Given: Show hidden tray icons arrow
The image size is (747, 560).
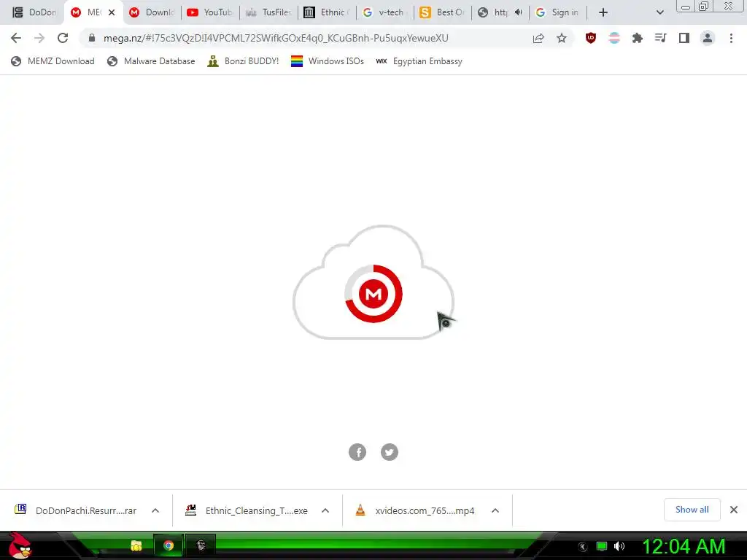Looking at the screenshot, I should [583, 547].
